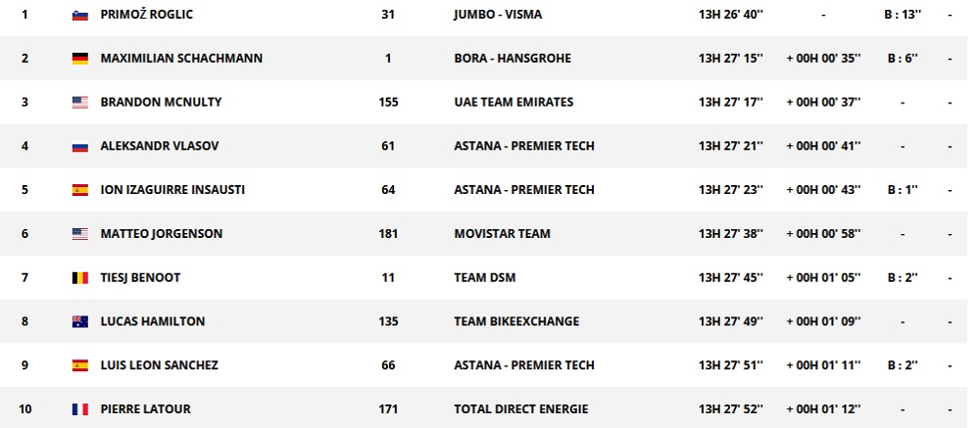The width and height of the screenshot is (980, 428).
Task: Click the Spanish flag beside Luis Leon Sanchez
Action: [x=80, y=365]
